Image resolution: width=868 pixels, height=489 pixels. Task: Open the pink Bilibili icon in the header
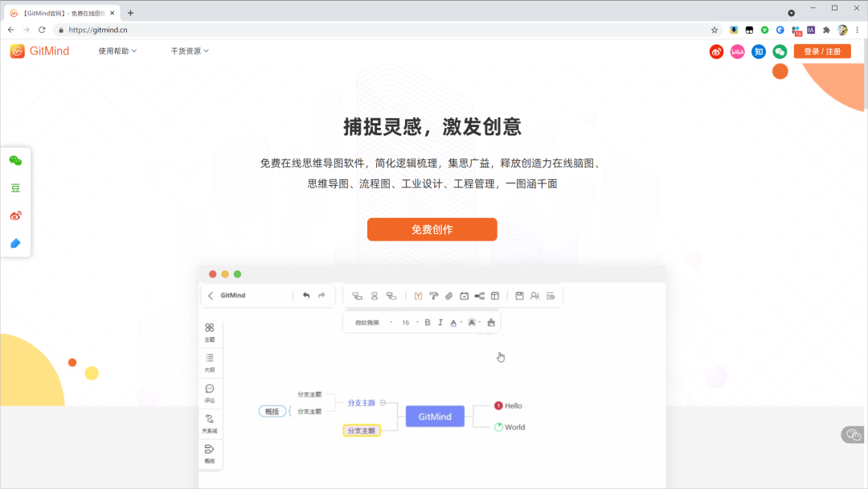pos(737,51)
